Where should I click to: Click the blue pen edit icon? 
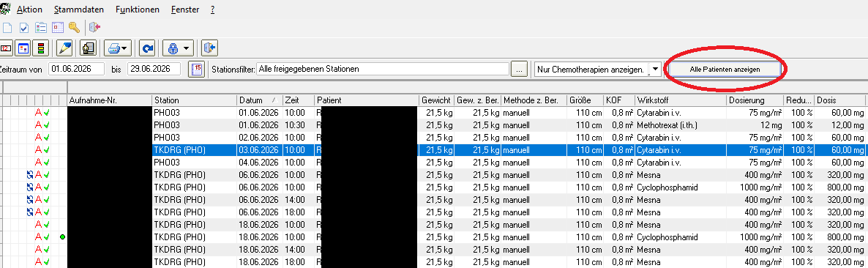[x=65, y=49]
